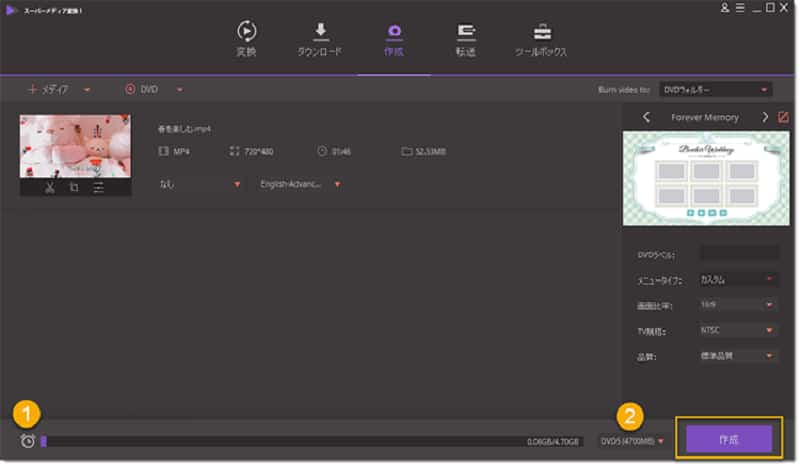The height and width of the screenshot is (466, 800).
Task: Go to previous DVD menu template
Action: 646,117
